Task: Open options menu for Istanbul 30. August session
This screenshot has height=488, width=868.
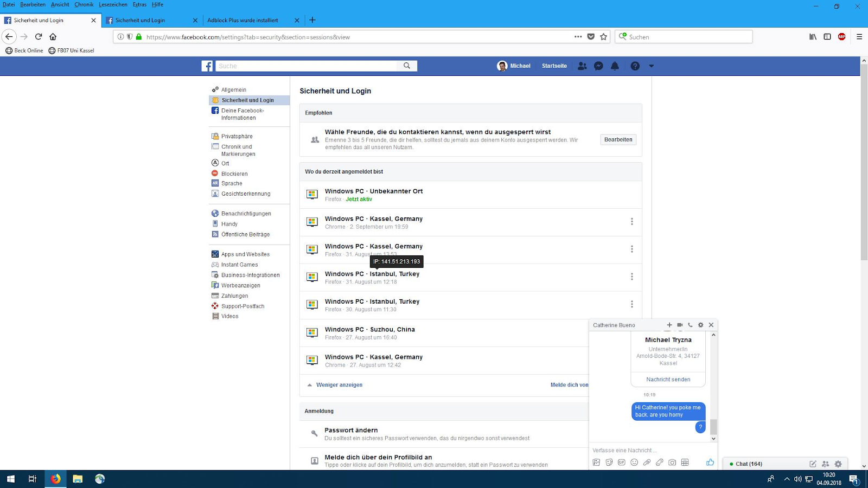Action: [x=631, y=305]
